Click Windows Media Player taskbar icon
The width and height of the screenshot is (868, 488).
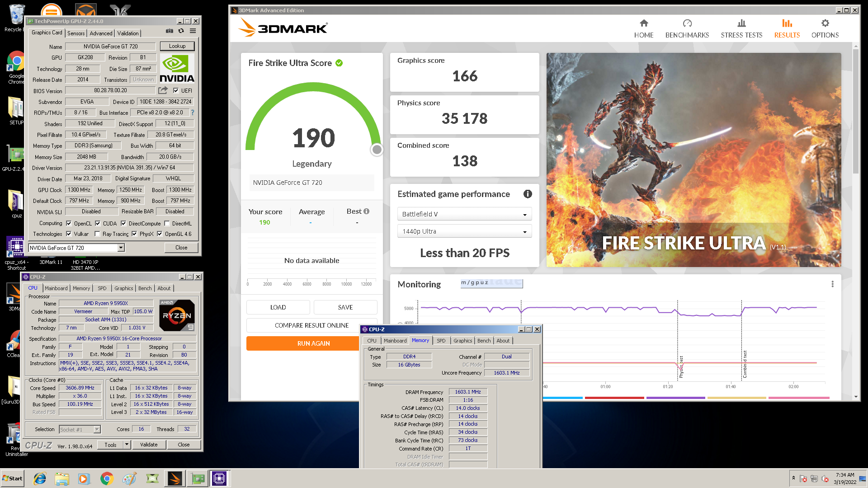pos(84,479)
